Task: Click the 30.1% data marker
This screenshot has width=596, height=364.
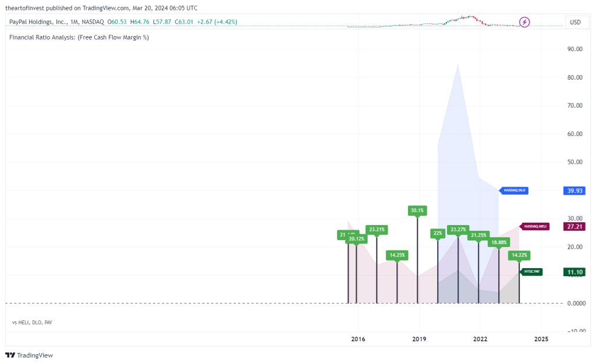Action: coord(417,210)
